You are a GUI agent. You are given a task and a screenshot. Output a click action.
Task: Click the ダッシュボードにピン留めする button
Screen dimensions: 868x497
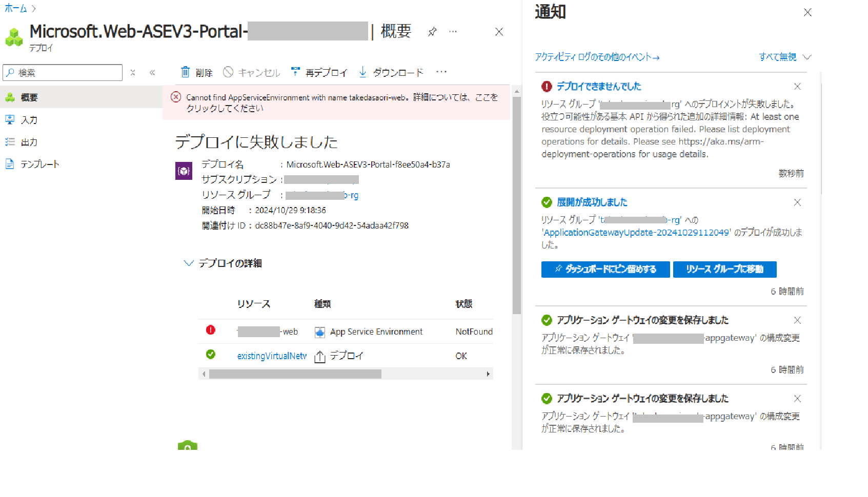click(605, 270)
